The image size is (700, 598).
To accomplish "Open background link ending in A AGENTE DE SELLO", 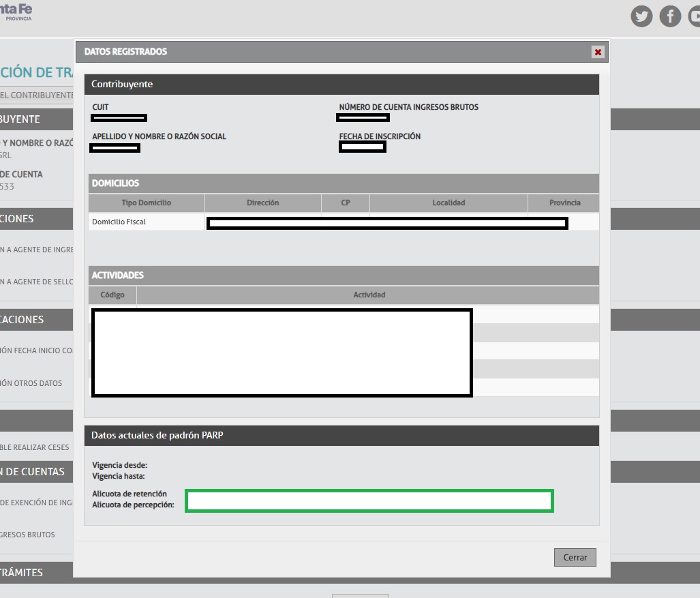I will (36, 282).
